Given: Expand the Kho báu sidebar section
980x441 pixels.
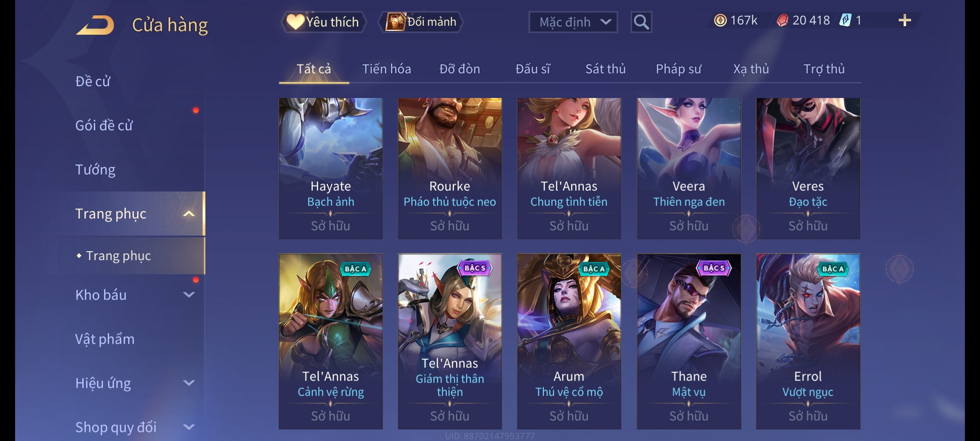Looking at the screenshot, I should click(189, 295).
